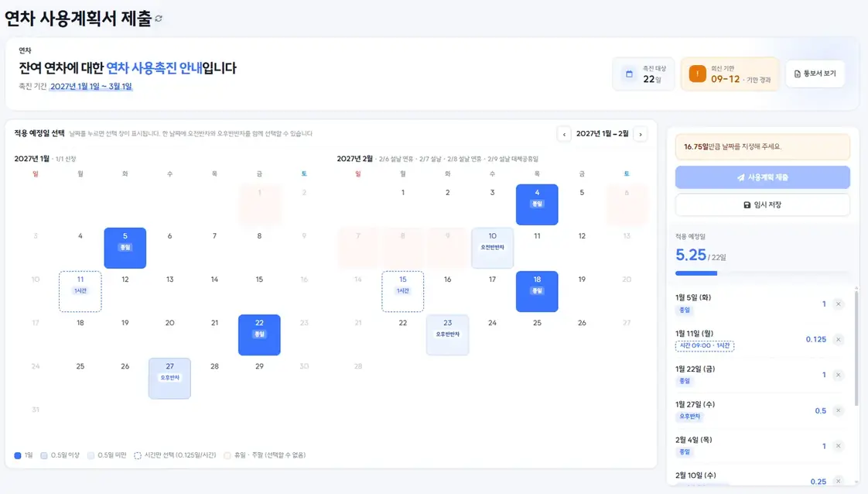Click the orange warning icon for 회신 기한
The width and height of the screenshot is (868, 494).
[x=698, y=74]
